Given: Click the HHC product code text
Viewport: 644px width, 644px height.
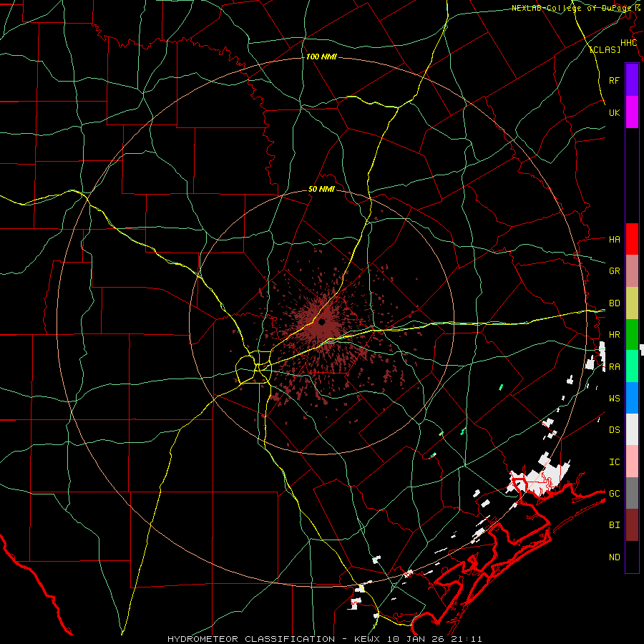Looking at the screenshot, I should coord(629,43).
